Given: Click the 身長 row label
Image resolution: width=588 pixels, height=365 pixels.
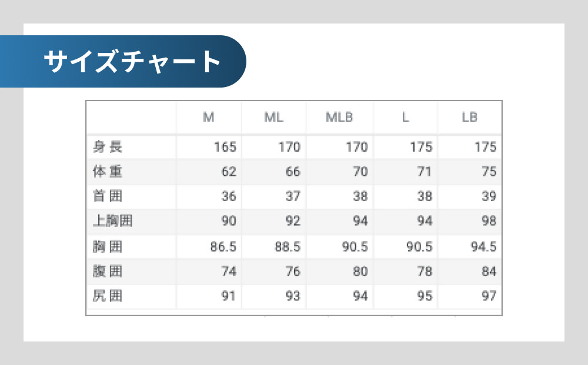Looking at the screenshot, I should [108, 146].
